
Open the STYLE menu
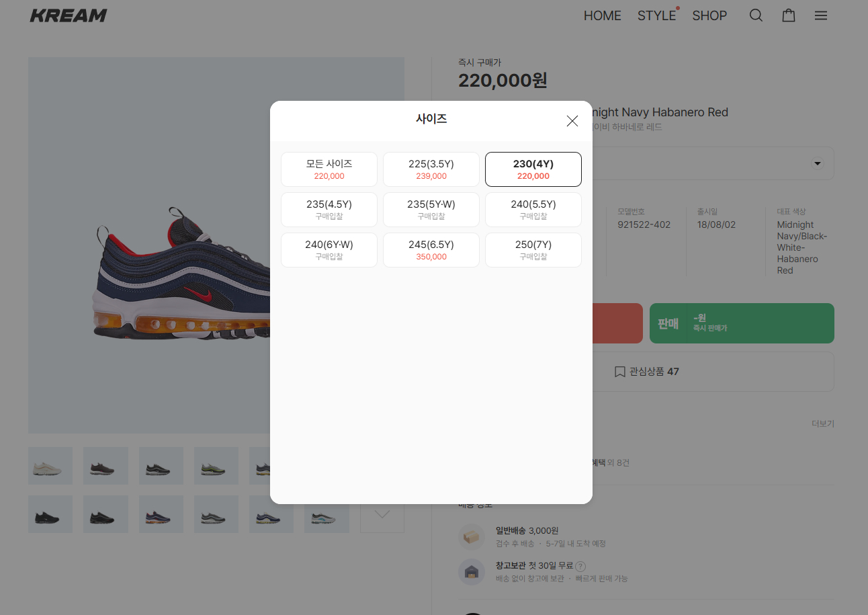point(656,15)
